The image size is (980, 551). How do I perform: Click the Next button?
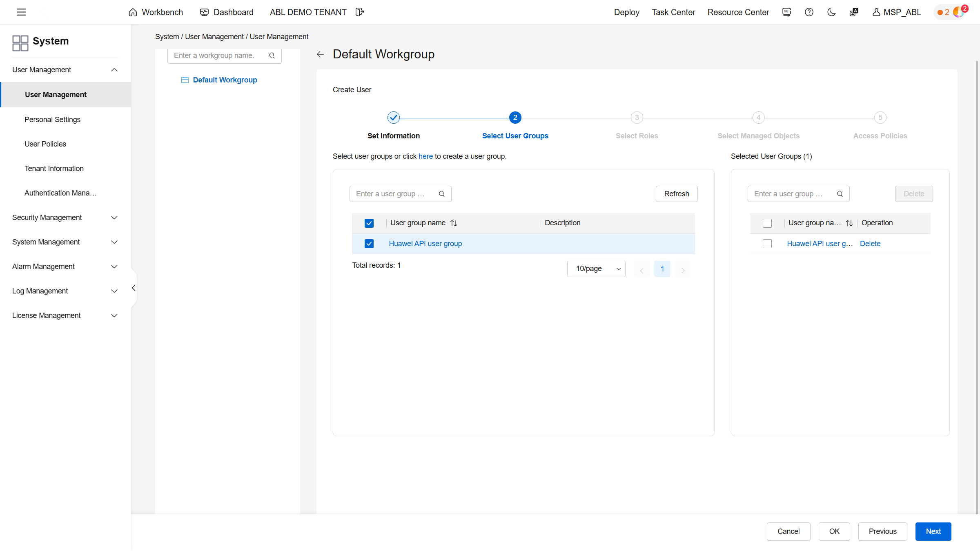tap(933, 531)
